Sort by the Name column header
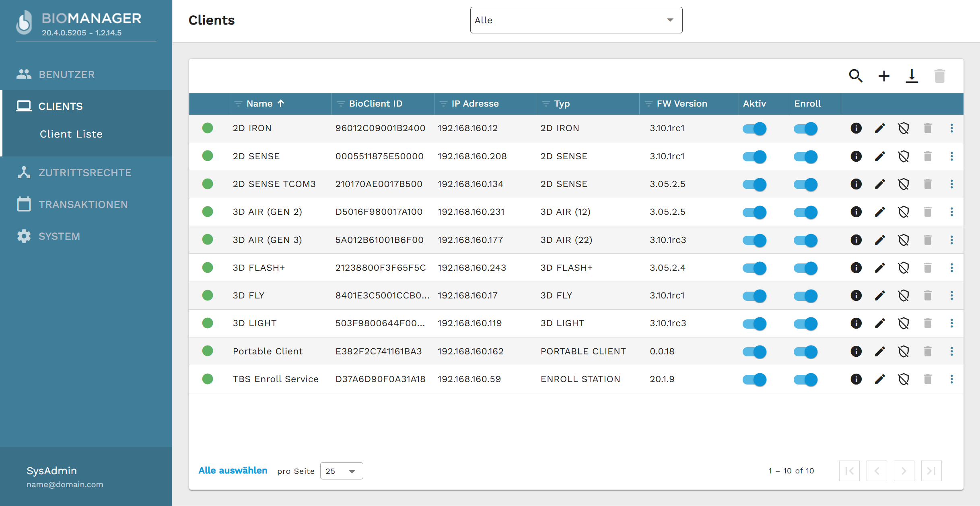This screenshot has width=980, height=506. pyautogui.click(x=260, y=104)
